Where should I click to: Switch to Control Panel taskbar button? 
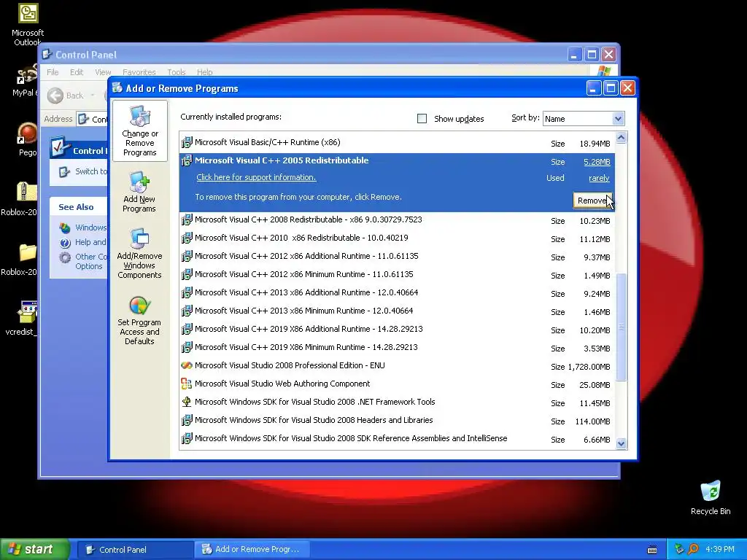click(x=135, y=550)
